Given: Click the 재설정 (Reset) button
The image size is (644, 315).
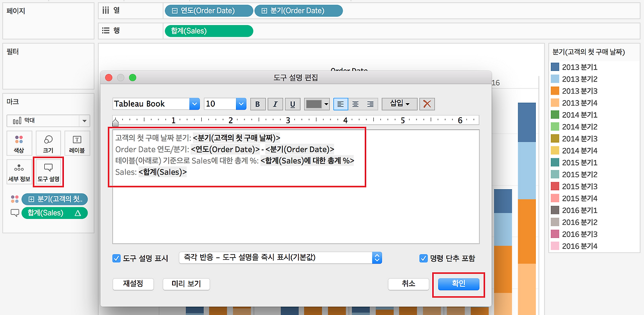Looking at the screenshot, I should click(133, 284).
